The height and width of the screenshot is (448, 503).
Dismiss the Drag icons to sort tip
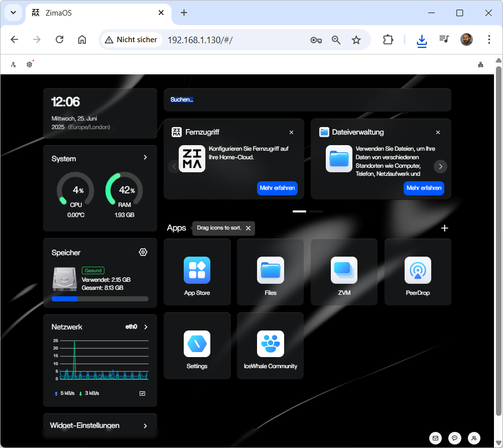click(x=248, y=228)
